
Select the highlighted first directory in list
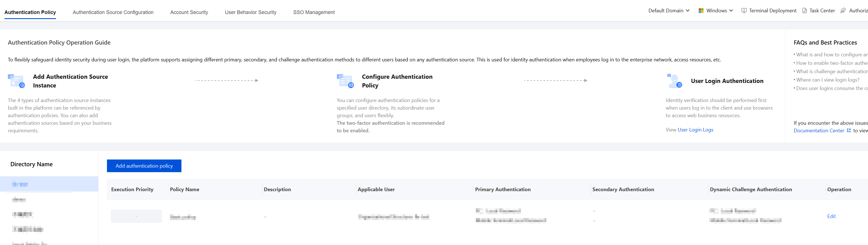coord(49,184)
